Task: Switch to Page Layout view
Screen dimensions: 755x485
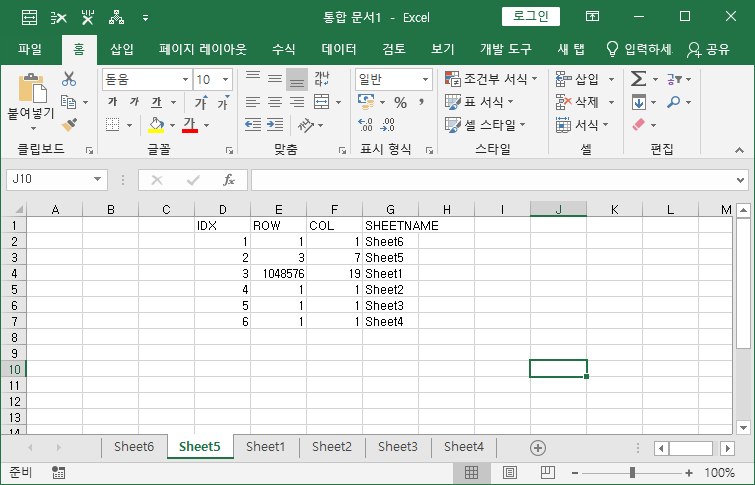Action: [x=509, y=473]
